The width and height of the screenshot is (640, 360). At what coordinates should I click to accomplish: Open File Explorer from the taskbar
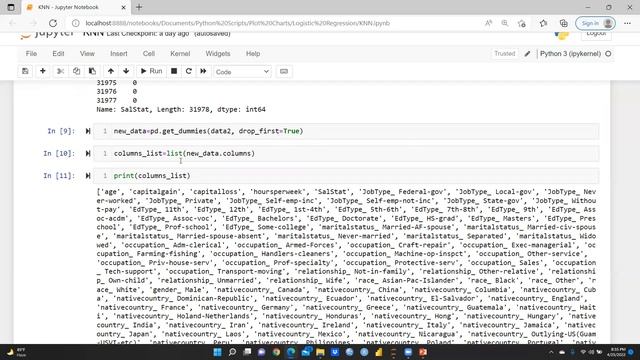click(x=320, y=352)
